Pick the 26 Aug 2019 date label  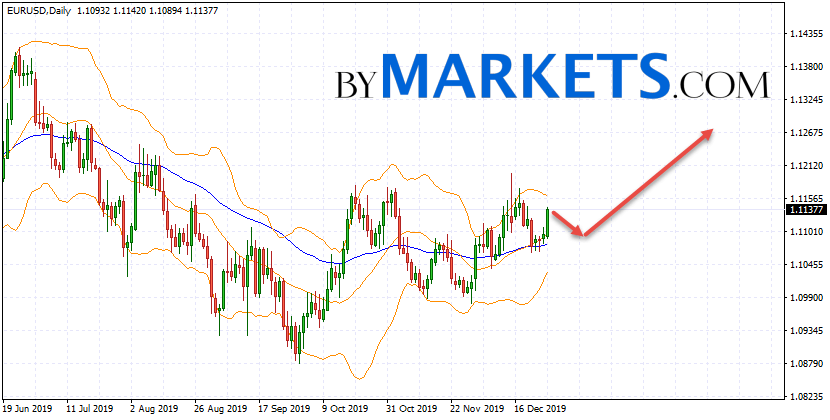pyautogui.click(x=221, y=409)
